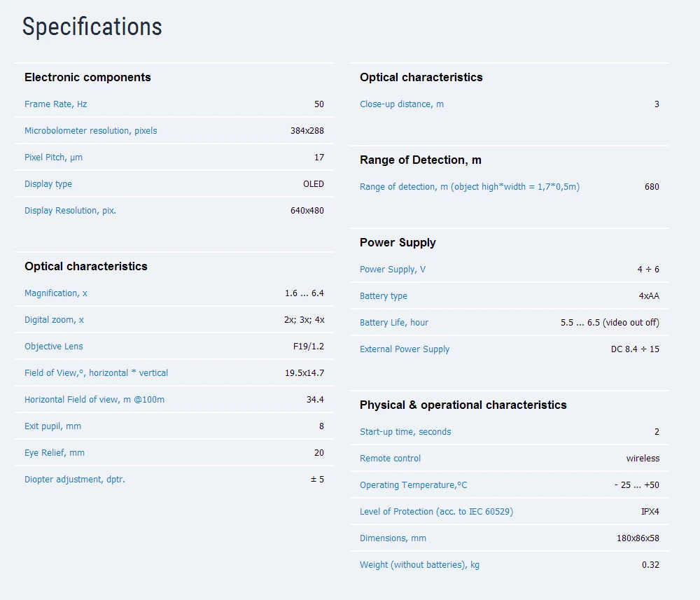Image resolution: width=700 pixels, height=600 pixels.
Task: Click the Remote control label
Action: (390, 459)
